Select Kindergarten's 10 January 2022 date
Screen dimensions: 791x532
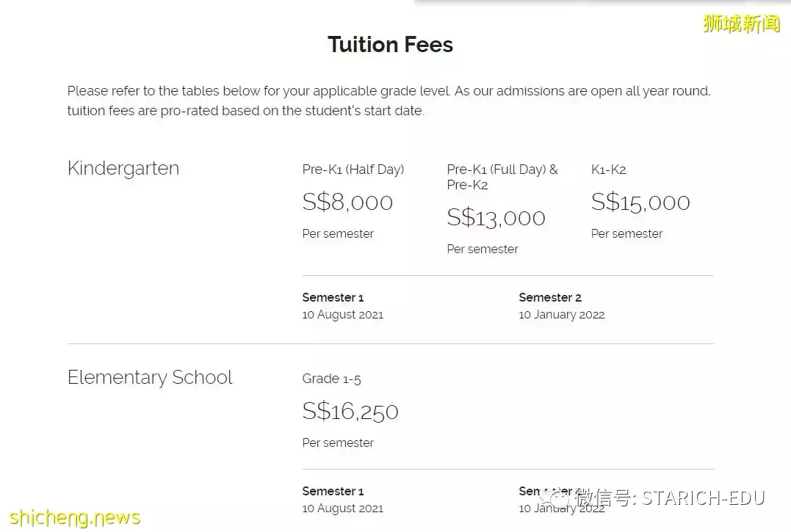click(562, 315)
